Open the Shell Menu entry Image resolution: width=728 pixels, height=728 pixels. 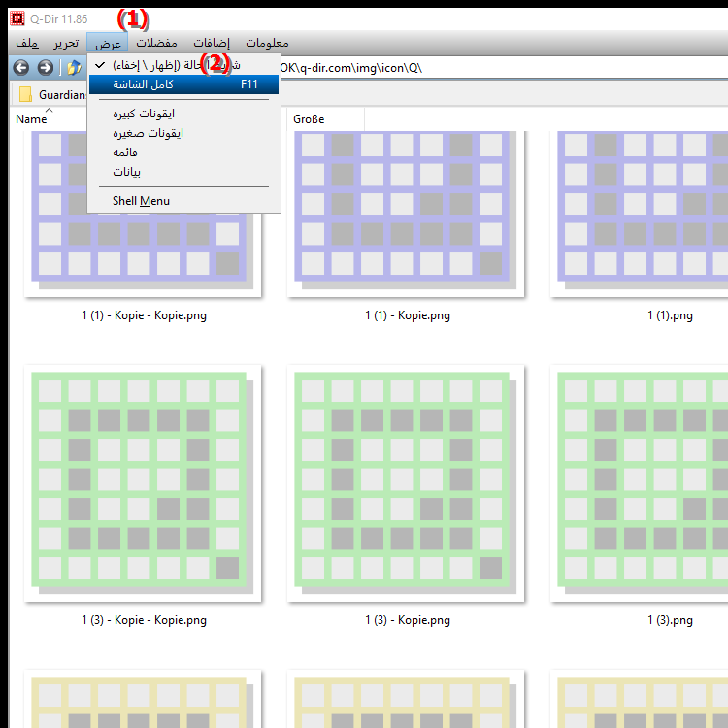(183, 201)
